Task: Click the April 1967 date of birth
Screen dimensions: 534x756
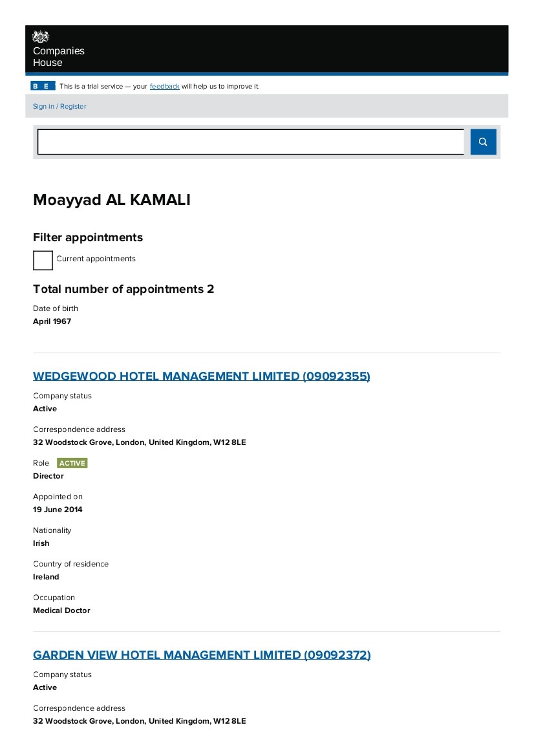Action: click(52, 321)
